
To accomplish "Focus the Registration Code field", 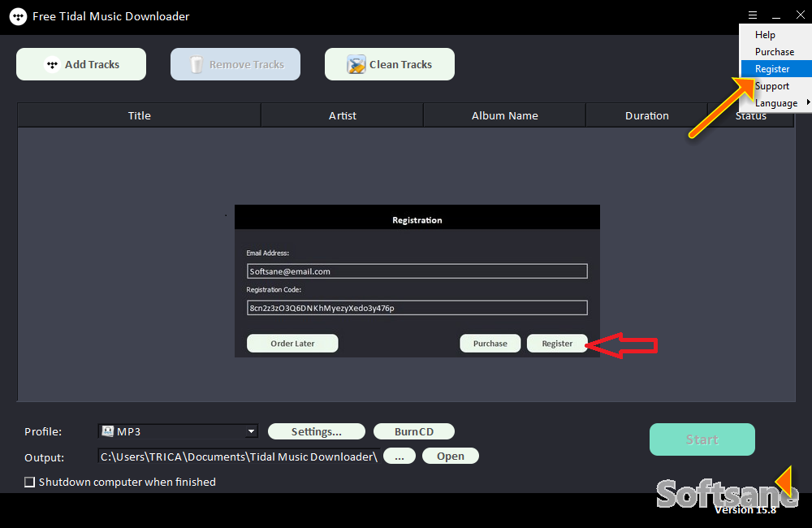I will point(417,308).
